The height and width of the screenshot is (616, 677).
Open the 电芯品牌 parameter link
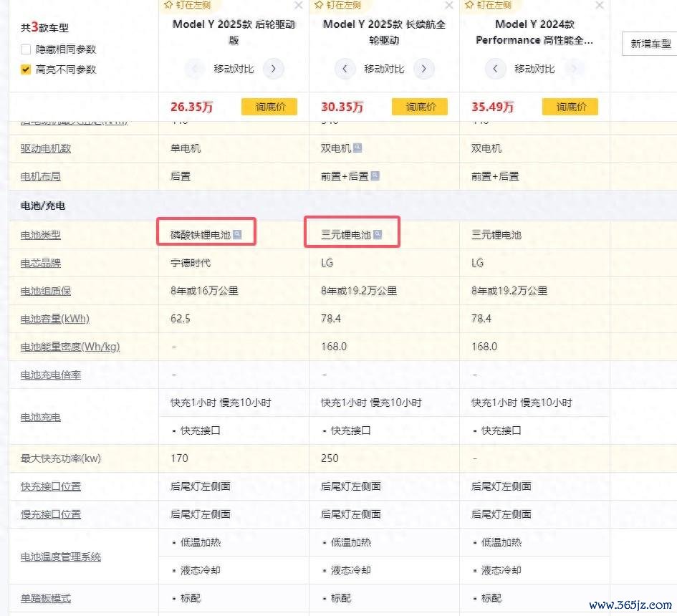[41, 264]
